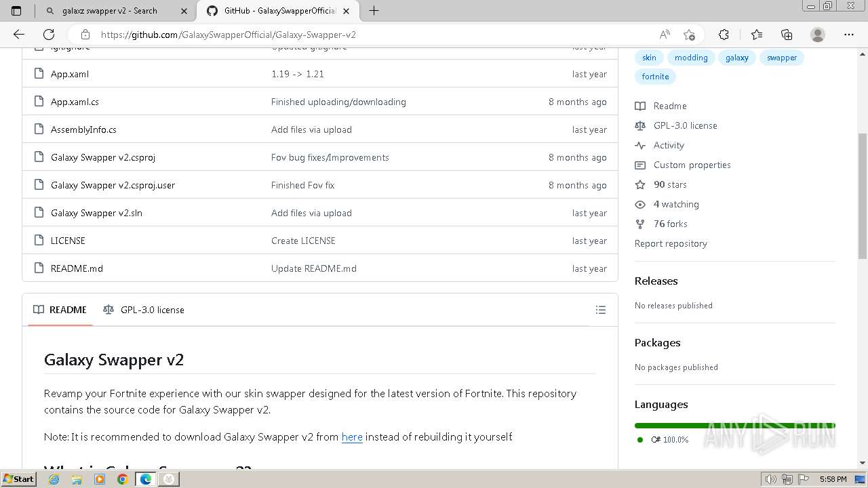Click the browser back arrow
The width and height of the screenshot is (868, 488).
pos(19,35)
